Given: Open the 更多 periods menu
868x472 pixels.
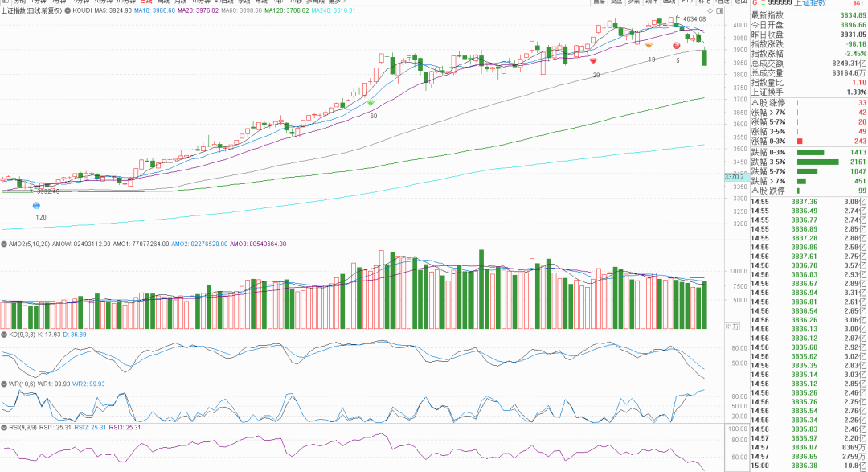Looking at the screenshot, I should tap(335, 2).
